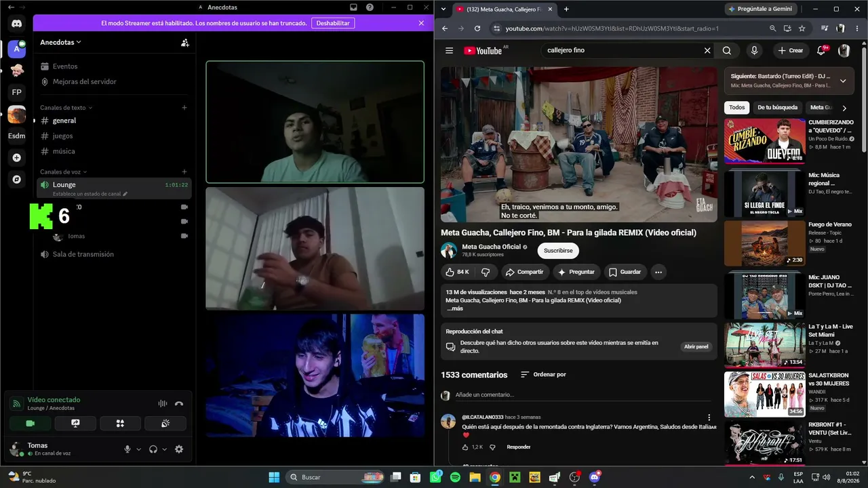Click Añade un comentario field
This screenshot has height=488, width=868.
click(583, 394)
